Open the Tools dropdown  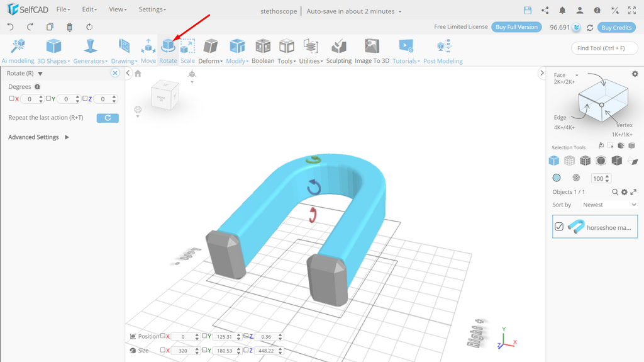coord(287,51)
